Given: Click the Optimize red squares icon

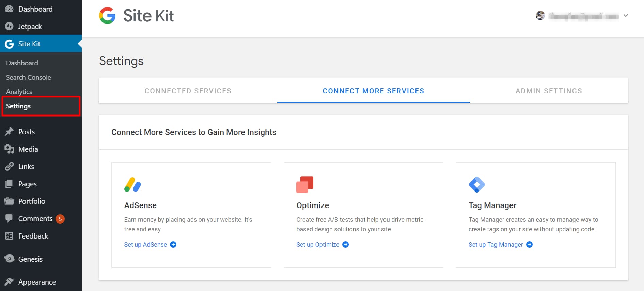Looking at the screenshot, I should (x=305, y=184).
